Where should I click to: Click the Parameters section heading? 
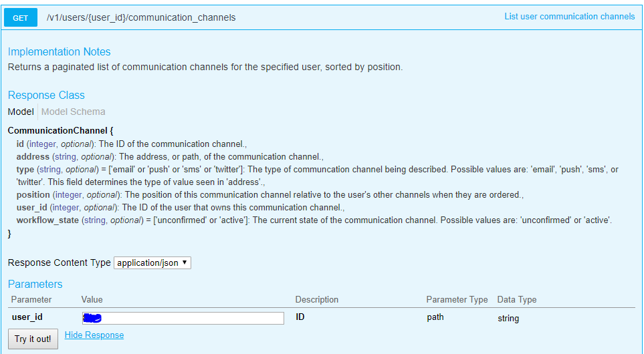(35, 285)
